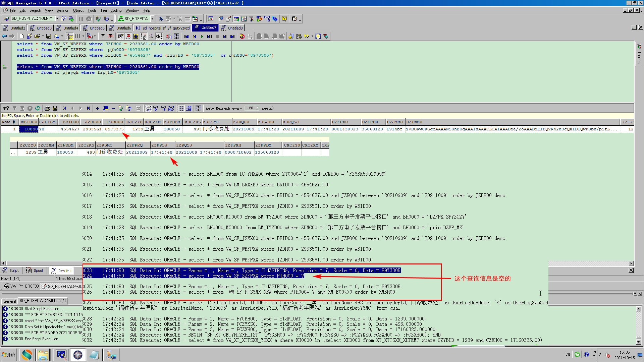Expand the Open file arrow dropdown
Screen dimensions: 644x362
43,36
